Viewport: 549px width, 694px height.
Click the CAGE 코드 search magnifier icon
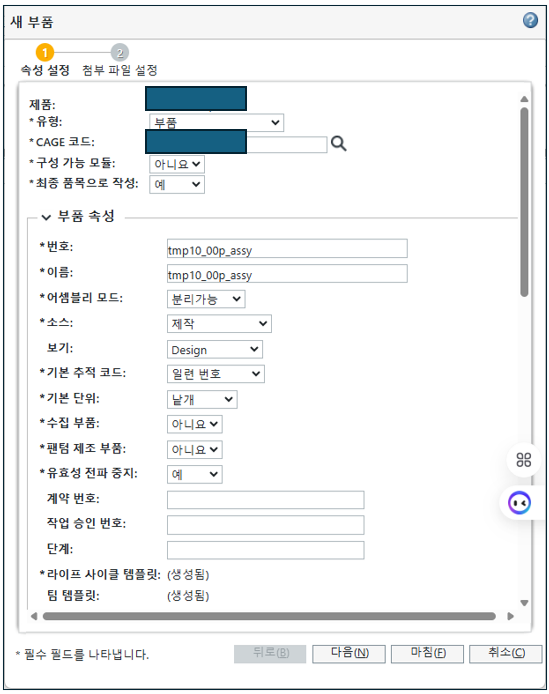pos(338,143)
